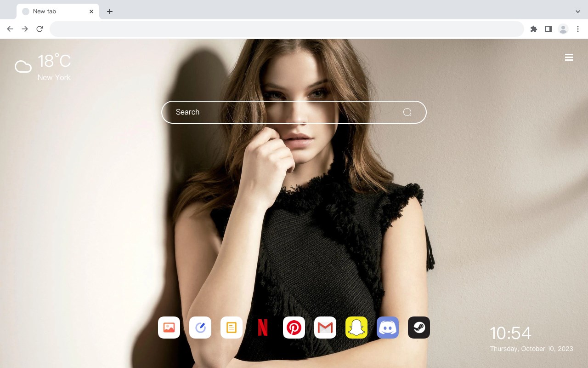The height and width of the screenshot is (368, 588).
Task: Go forward to next page
Action: [25, 29]
